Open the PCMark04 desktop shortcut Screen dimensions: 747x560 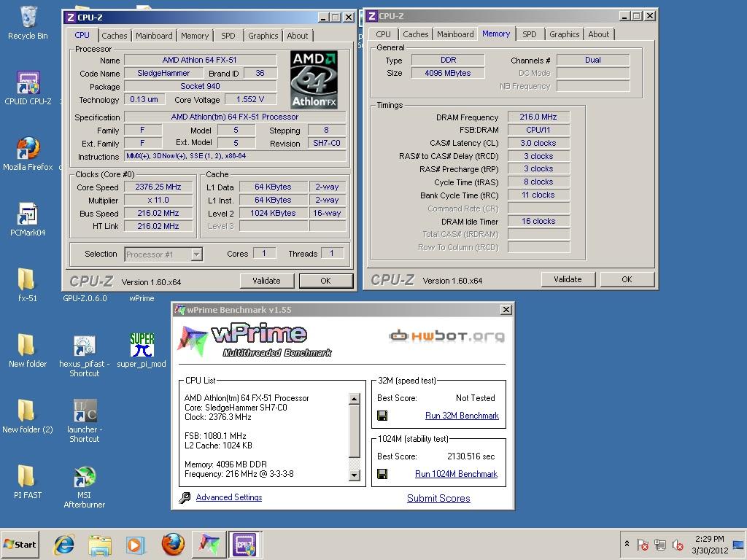(x=28, y=220)
